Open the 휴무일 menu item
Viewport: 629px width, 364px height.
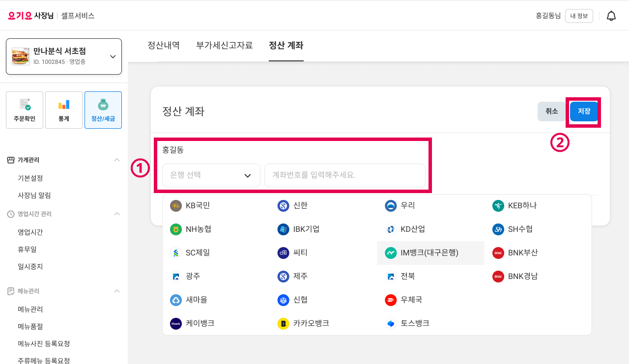[27, 250]
